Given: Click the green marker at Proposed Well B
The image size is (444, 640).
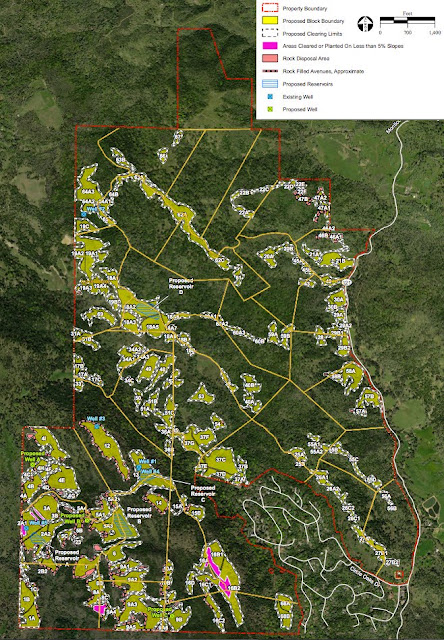Looking at the screenshot, I should pyautogui.click(x=87, y=520).
